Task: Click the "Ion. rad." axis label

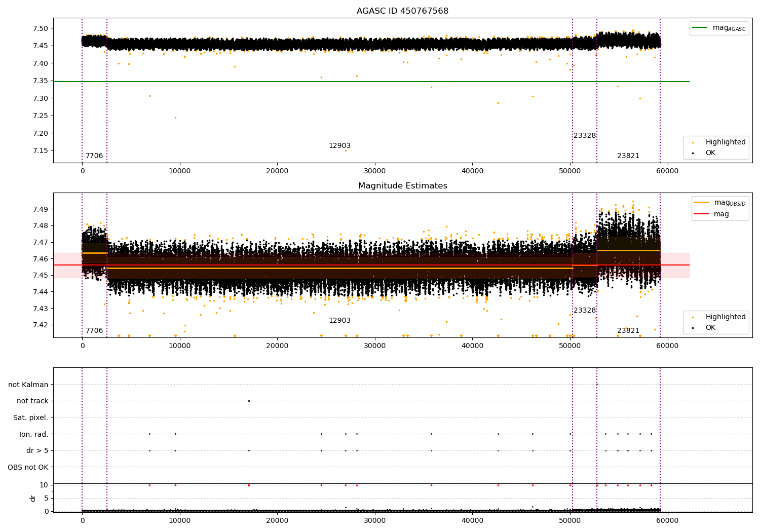Action: [34, 434]
